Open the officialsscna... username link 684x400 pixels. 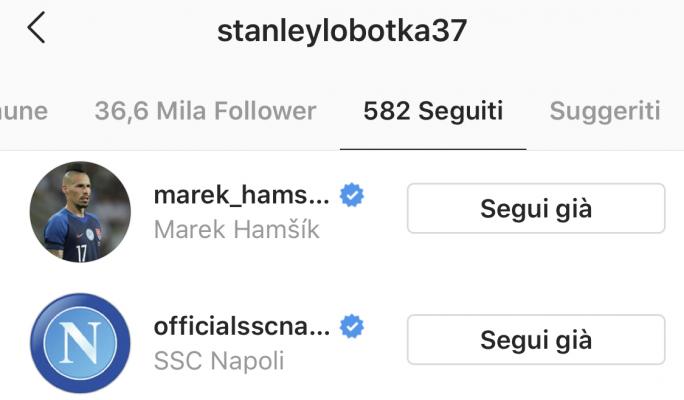pos(242,326)
